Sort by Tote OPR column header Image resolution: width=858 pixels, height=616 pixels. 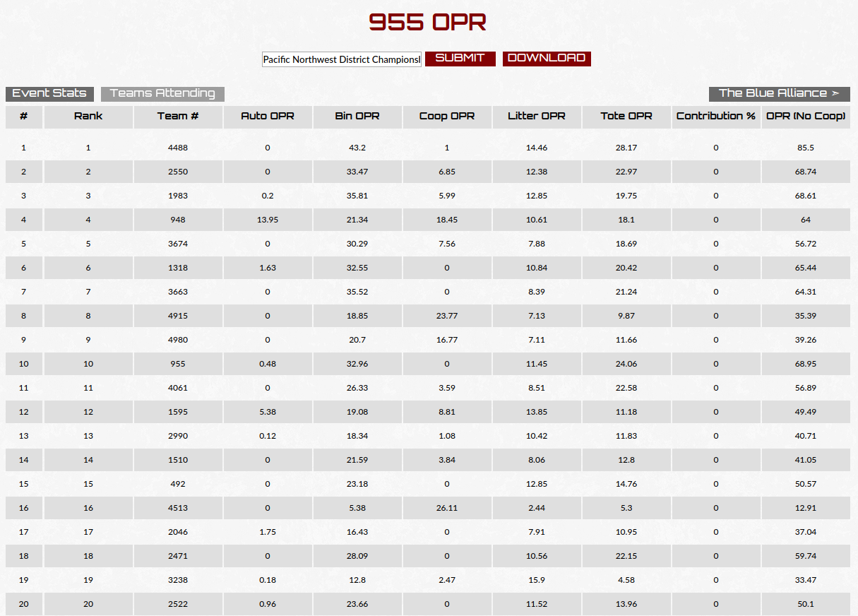pyautogui.click(x=626, y=117)
